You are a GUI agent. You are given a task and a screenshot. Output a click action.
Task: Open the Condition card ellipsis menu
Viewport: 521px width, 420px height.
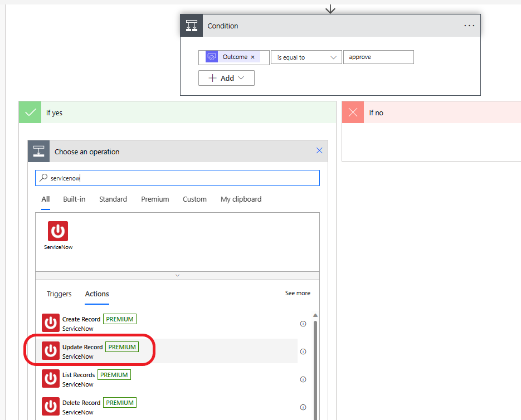[x=469, y=26]
